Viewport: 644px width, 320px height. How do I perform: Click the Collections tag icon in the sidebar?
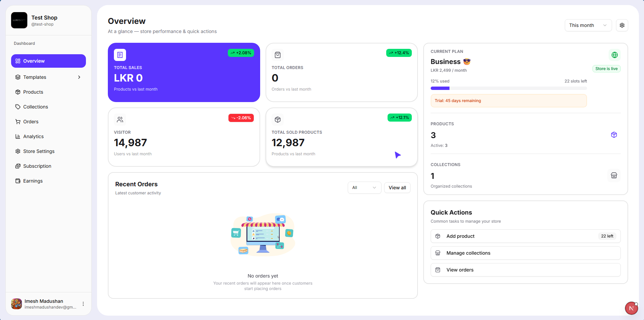point(18,107)
